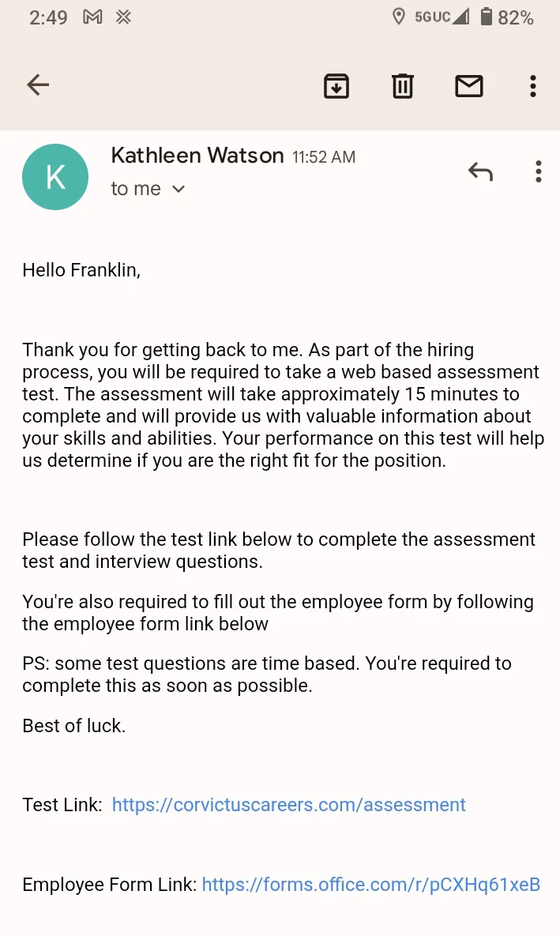Tap the sender name Kathleen Watson

197,156
